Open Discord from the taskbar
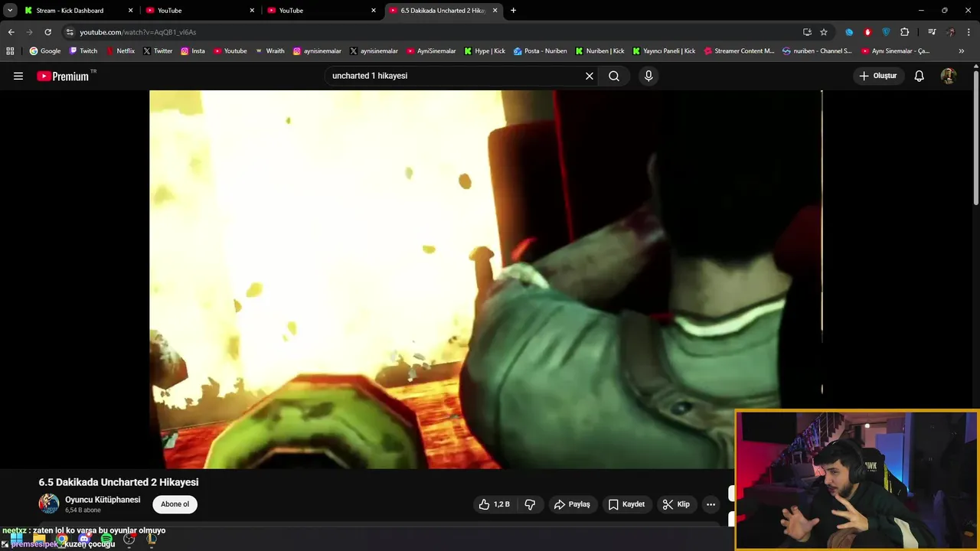This screenshot has height=551, width=980. pos(84,540)
